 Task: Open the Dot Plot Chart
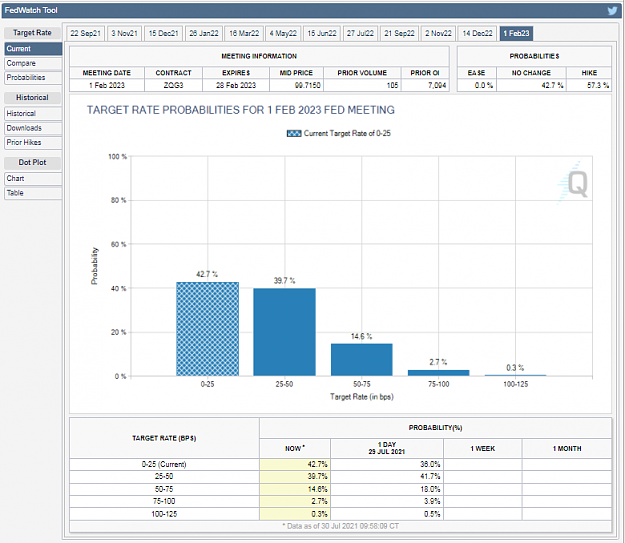[x=33, y=178]
